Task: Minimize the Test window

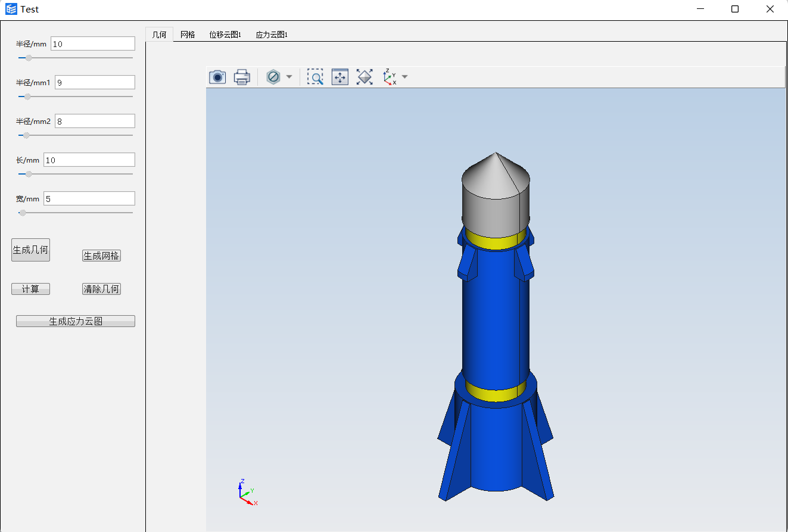Action: [700, 9]
